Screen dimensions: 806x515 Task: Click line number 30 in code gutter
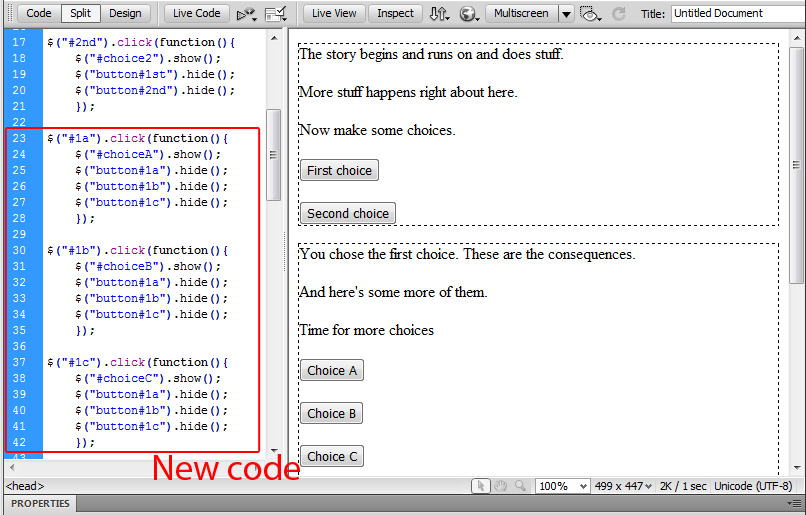tap(19, 250)
